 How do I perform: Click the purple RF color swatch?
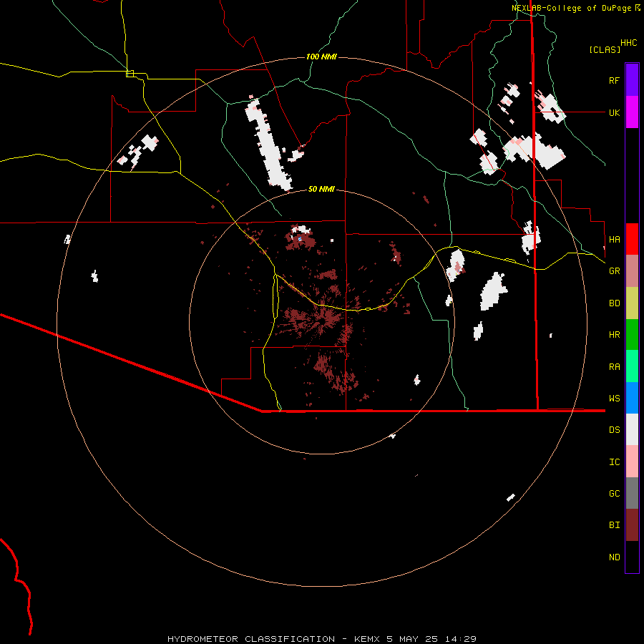(x=632, y=80)
